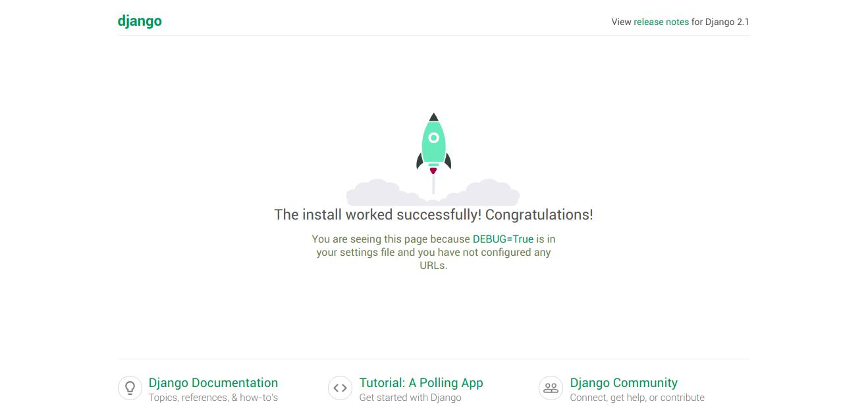Open the DEBUG=True settings link
Viewport: 868px width, 418px height.
(x=502, y=239)
